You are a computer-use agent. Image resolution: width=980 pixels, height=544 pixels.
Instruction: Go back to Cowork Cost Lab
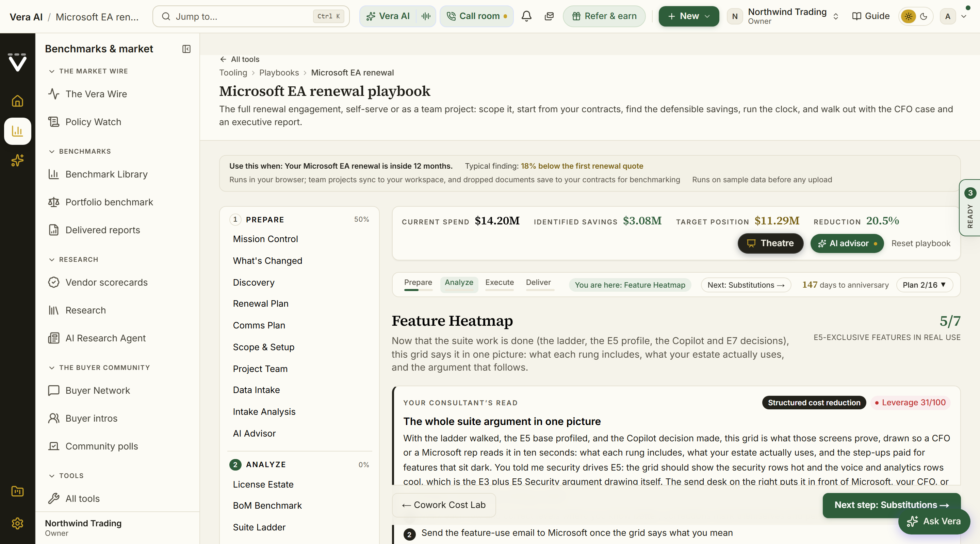444,505
